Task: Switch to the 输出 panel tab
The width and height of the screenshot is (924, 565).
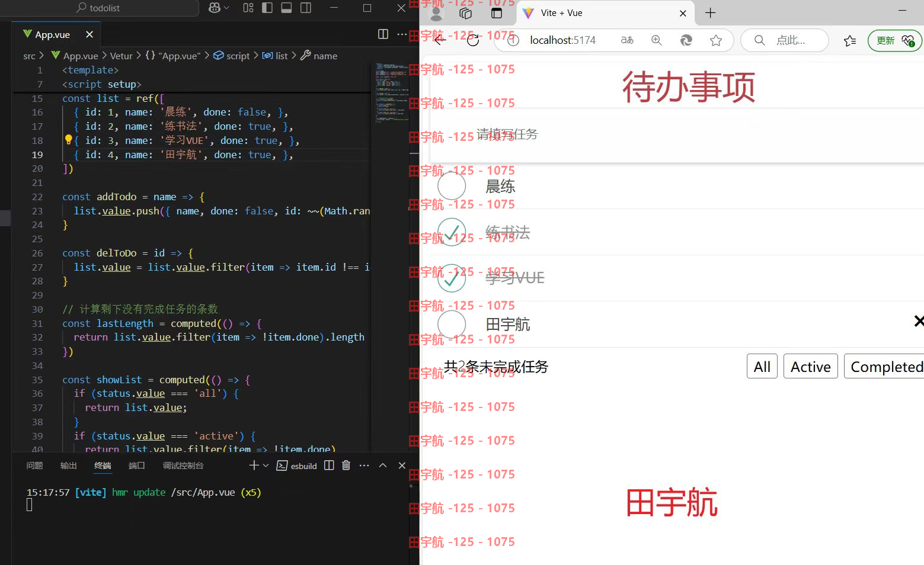Action: [69, 466]
